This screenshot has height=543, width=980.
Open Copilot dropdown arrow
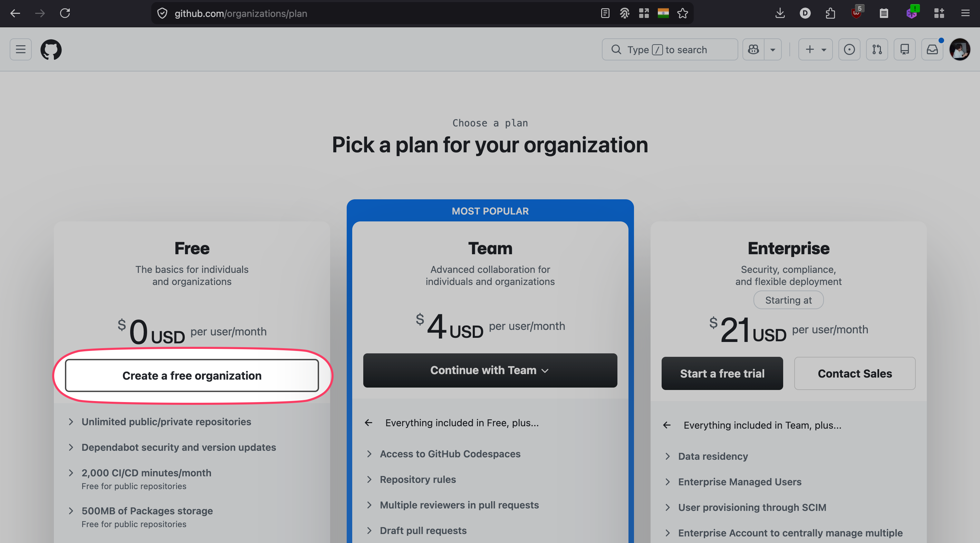point(773,49)
